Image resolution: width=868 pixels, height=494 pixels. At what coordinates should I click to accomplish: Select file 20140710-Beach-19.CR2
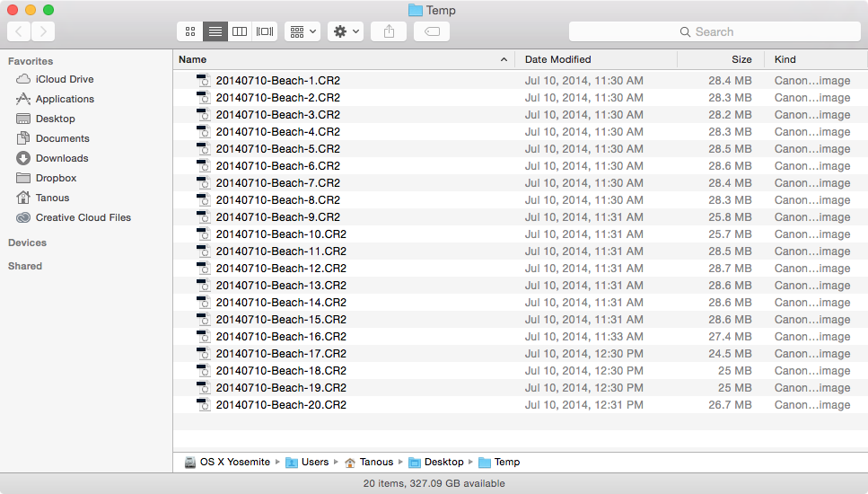281,388
